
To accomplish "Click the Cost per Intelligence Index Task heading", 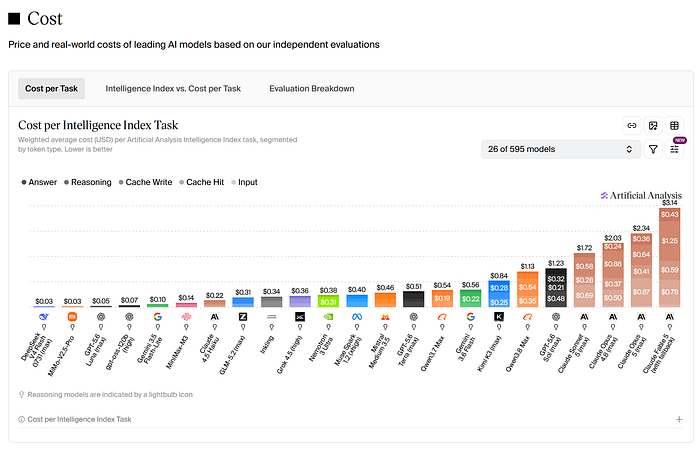I will coord(98,125).
